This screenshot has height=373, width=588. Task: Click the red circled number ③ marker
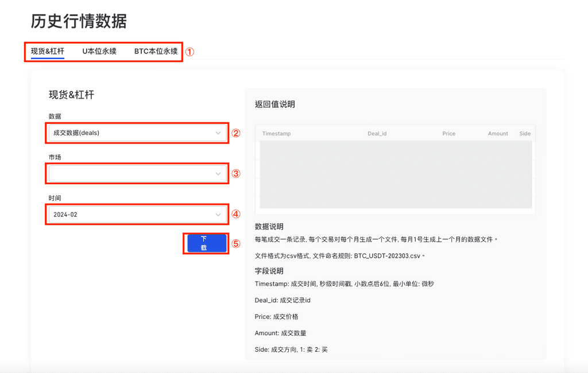(235, 174)
